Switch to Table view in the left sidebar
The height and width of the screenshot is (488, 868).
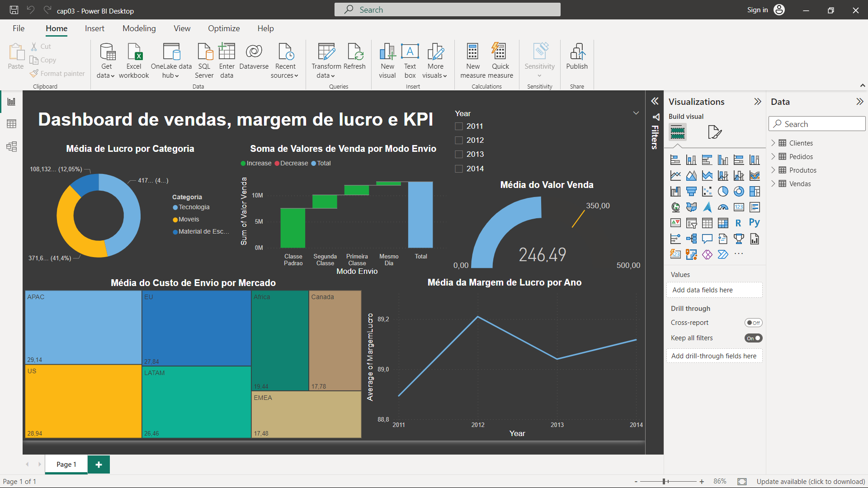11,124
